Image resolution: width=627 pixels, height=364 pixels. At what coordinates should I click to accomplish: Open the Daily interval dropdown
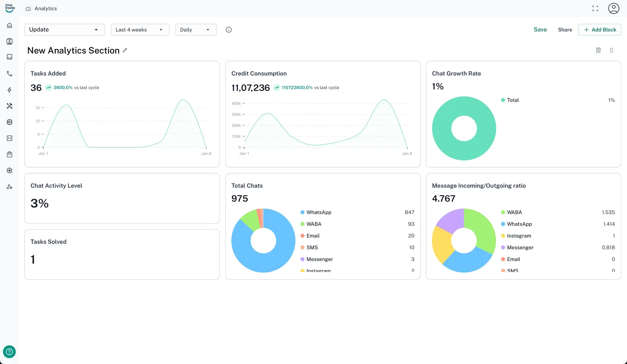coord(196,30)
